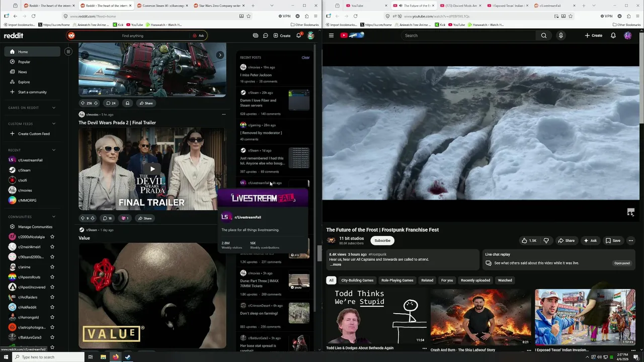Open more actions for the Frostpunk video
Viewport: 644px width, 362px height.
click(631, 241)
